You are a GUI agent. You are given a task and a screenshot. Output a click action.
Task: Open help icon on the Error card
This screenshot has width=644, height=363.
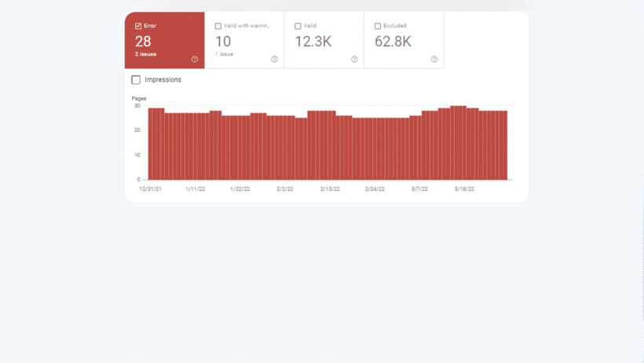point(195,59)
